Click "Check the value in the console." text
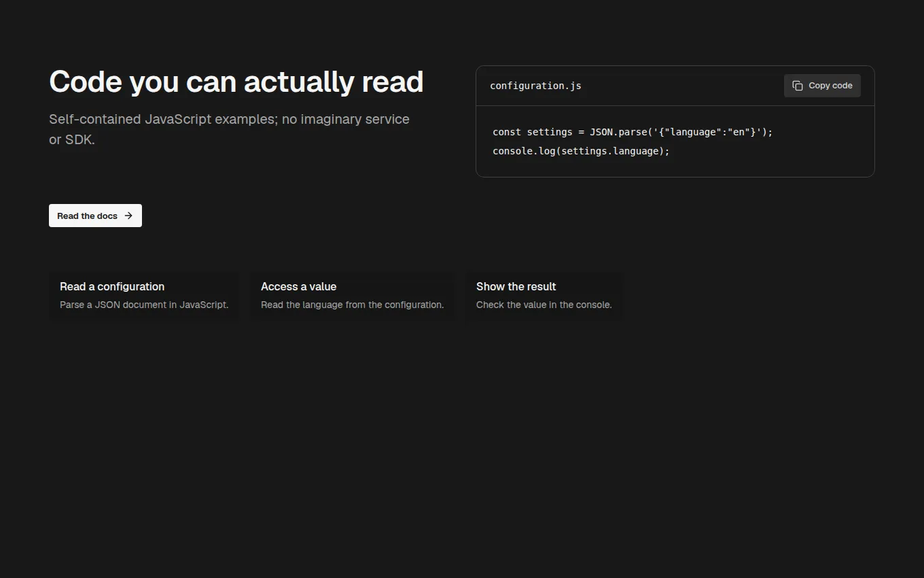 [544, 305]
